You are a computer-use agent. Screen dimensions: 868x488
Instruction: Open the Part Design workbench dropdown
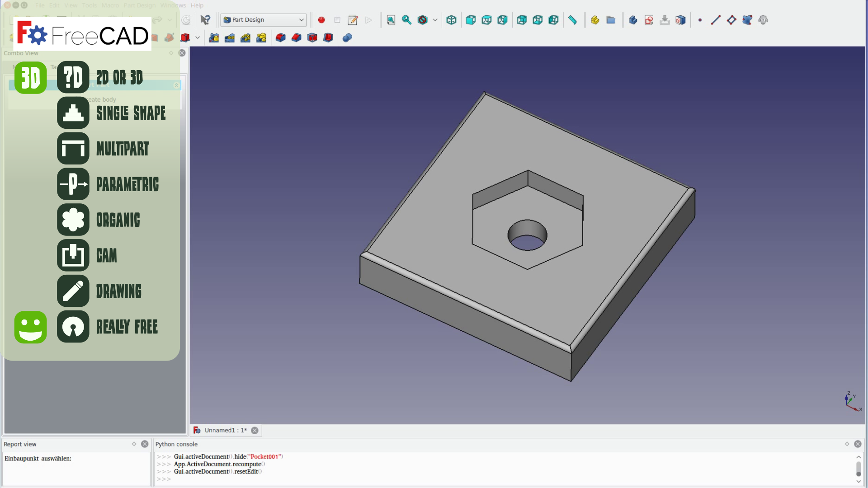[x=264, y=20]
